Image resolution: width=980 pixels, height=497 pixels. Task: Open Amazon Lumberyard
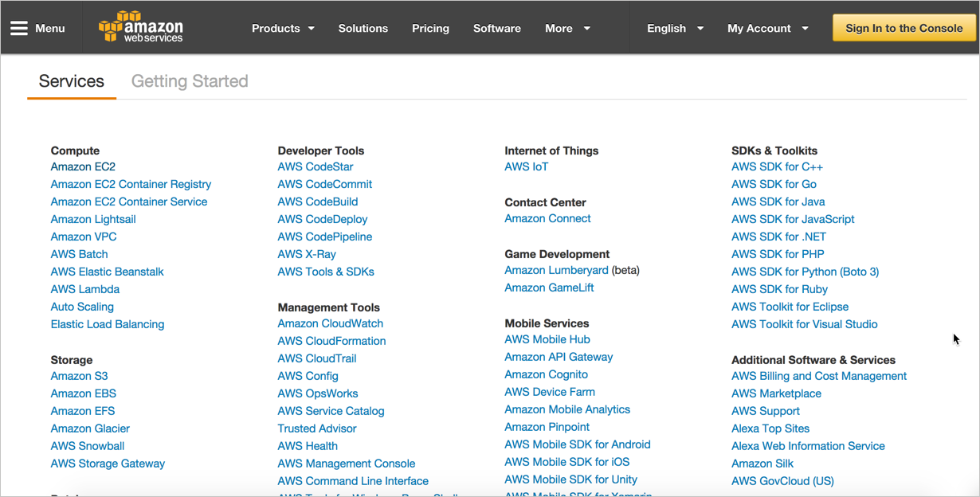click(557, 270)
